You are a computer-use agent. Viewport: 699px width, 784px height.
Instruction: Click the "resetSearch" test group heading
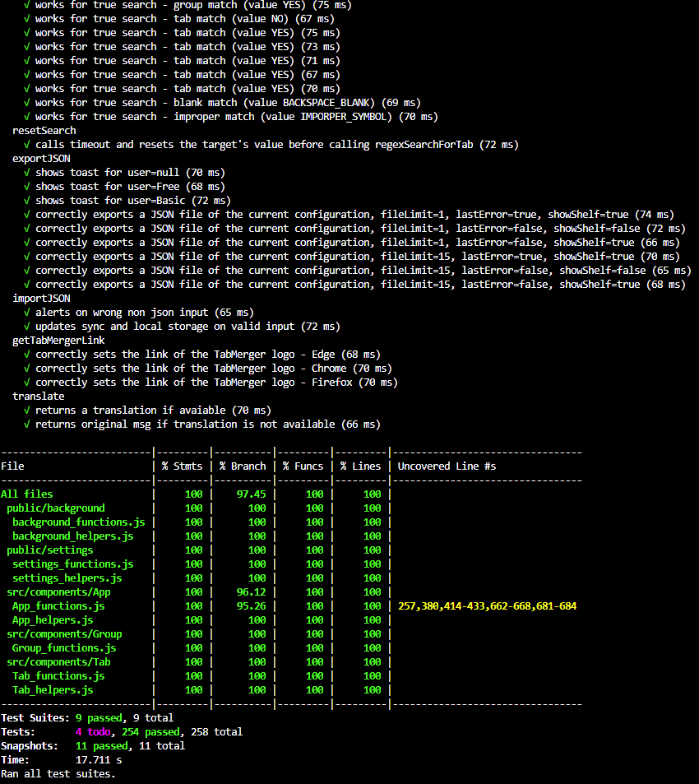pyautogui.click(x=44, y=131)
